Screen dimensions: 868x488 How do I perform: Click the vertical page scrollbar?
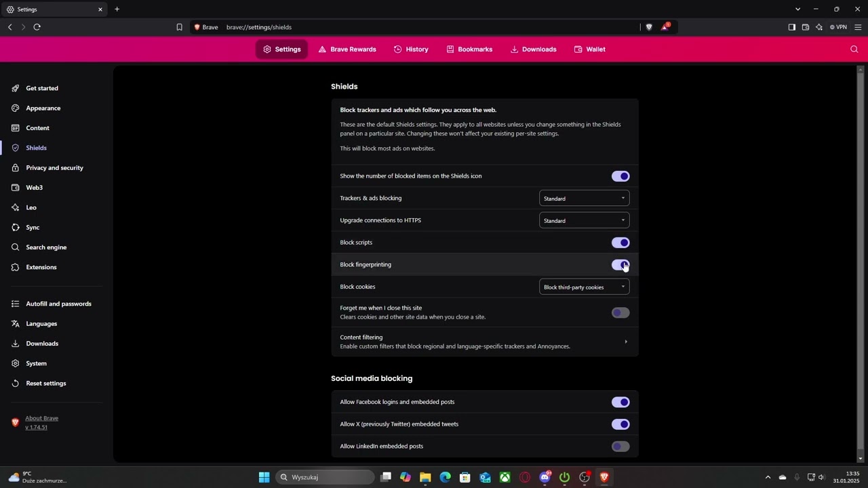pos(861,264)
